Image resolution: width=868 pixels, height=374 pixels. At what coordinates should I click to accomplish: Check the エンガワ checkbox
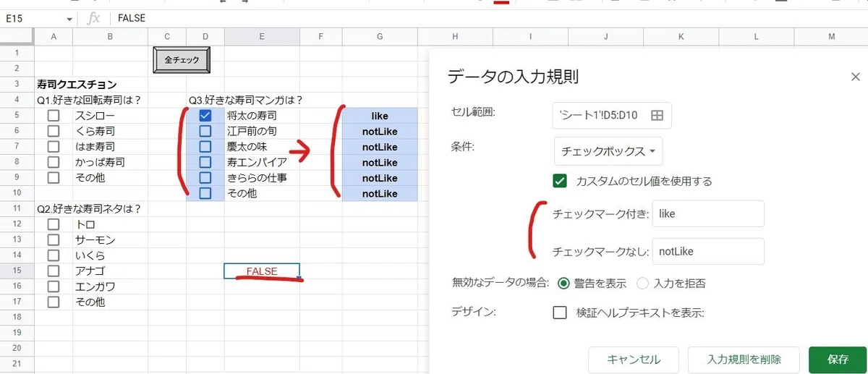point(53,286)
